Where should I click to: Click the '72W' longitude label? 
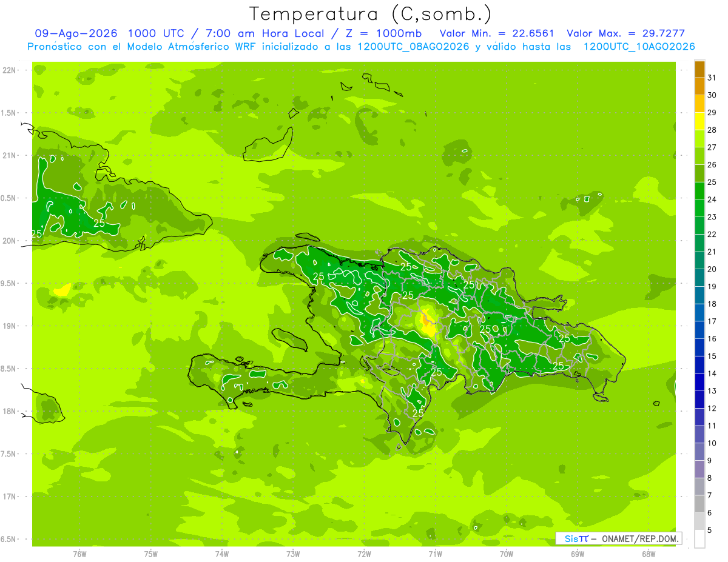coord(364,554)
